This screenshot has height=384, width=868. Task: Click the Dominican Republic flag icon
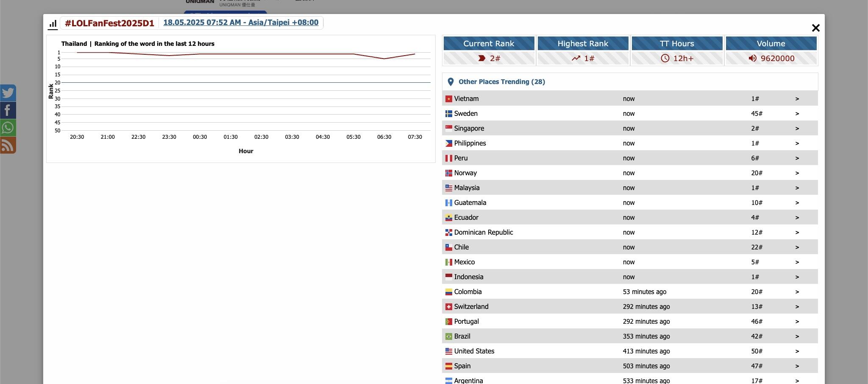[x=449, y=233]
